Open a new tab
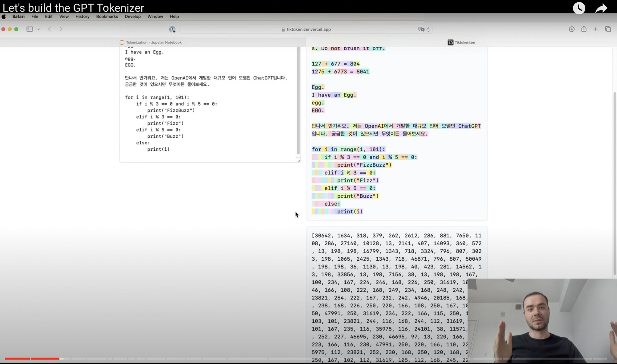This screenshot has width=617, height=364. tap(596, 29)
